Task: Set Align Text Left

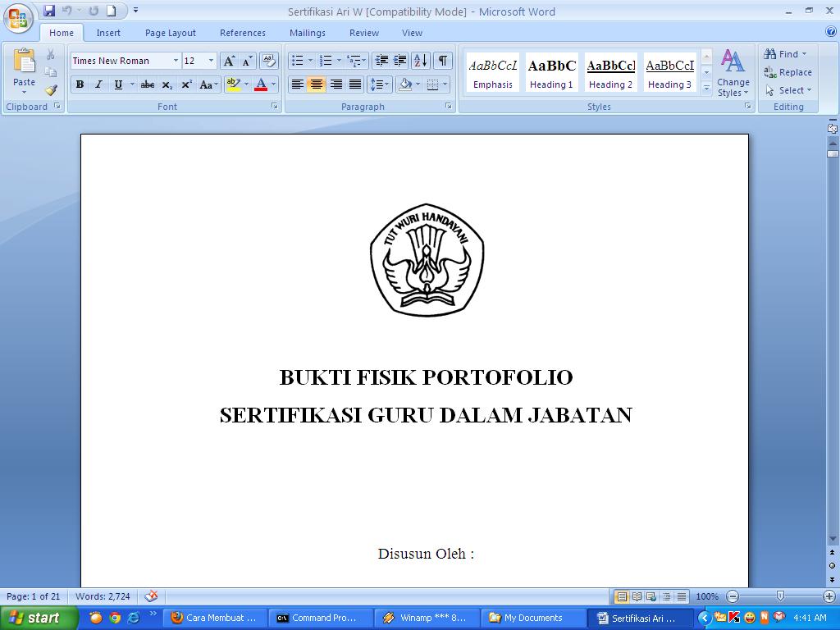Action: pos(297,84)
